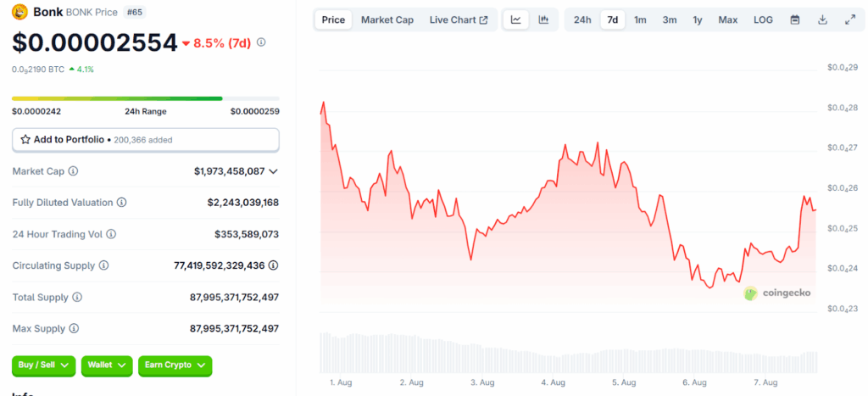868x396 pixels.
Task: Open the calendar date range picker
Action: (795, 20)
